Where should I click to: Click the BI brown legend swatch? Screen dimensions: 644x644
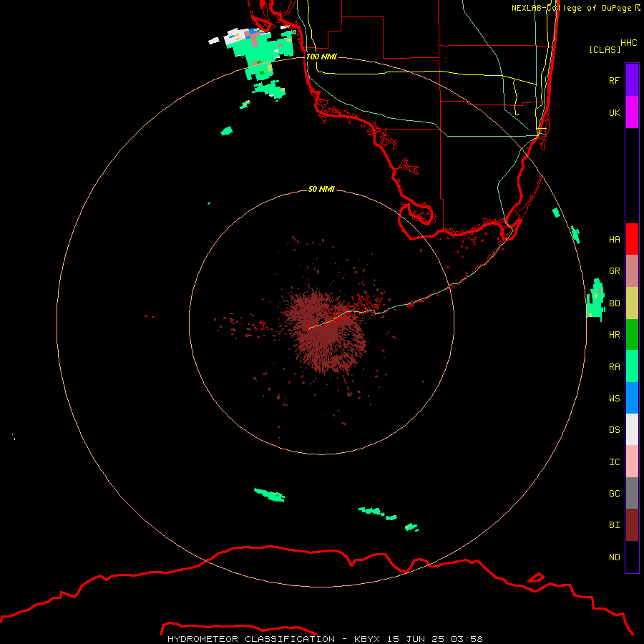632,525
